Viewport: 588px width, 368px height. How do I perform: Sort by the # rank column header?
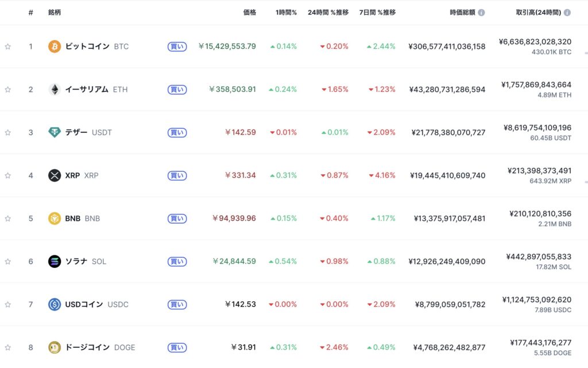pyautogui.click(x=31, y=13)
